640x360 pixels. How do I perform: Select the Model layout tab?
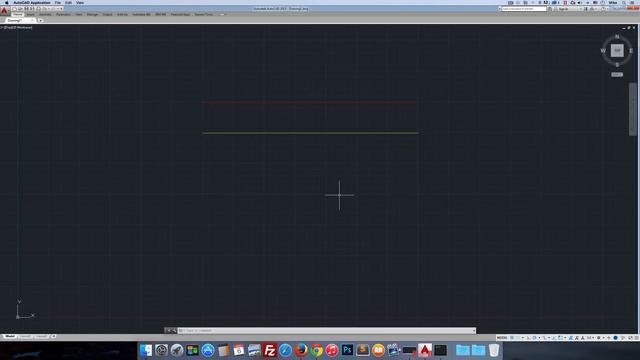point(9,337)
